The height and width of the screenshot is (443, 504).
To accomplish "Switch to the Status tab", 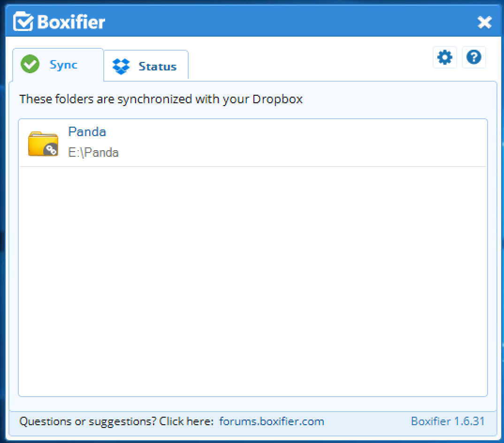I will (x=146, y=66).
